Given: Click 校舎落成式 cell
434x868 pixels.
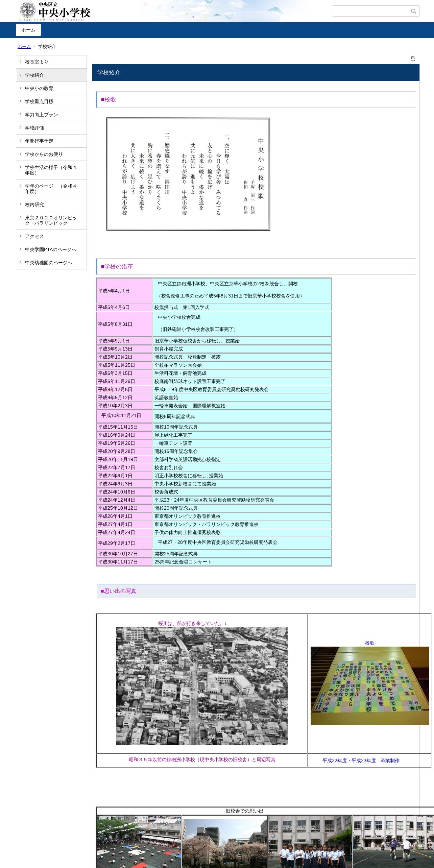Looking at the screenshot, I should point(242,492).
